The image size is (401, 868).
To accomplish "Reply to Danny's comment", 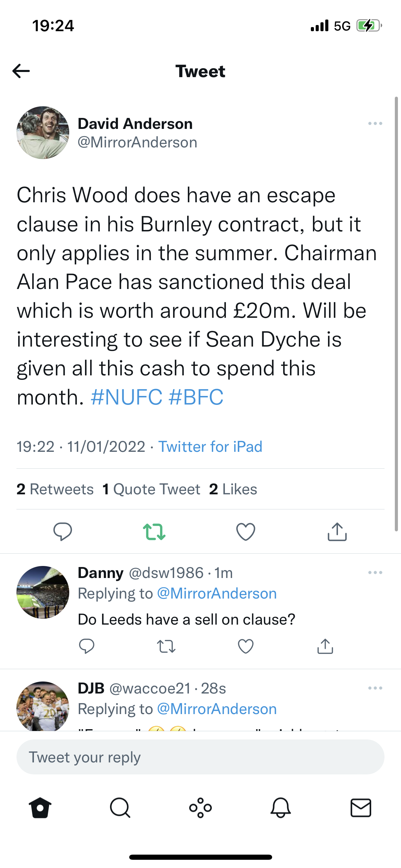I will (87, 646).
